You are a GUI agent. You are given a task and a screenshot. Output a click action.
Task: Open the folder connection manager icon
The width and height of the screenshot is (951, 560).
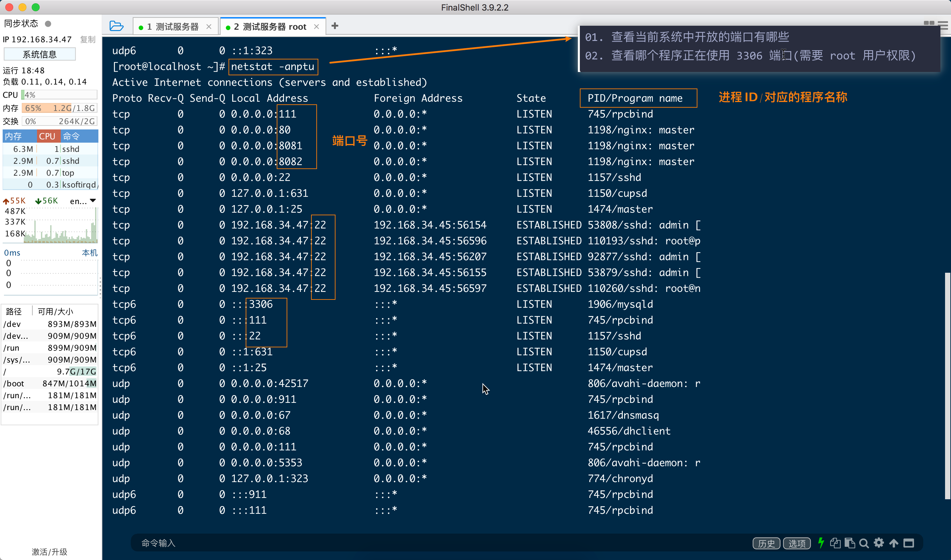116,26
